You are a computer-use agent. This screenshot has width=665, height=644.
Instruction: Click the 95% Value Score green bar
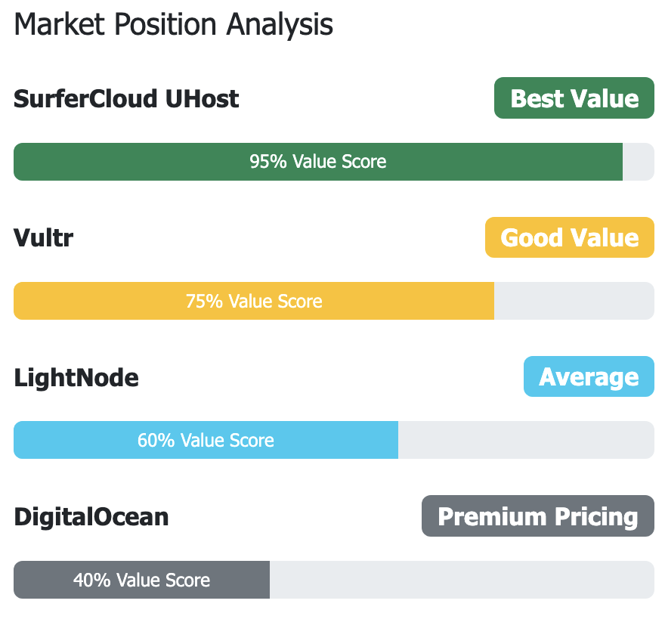tap(318, 162)
